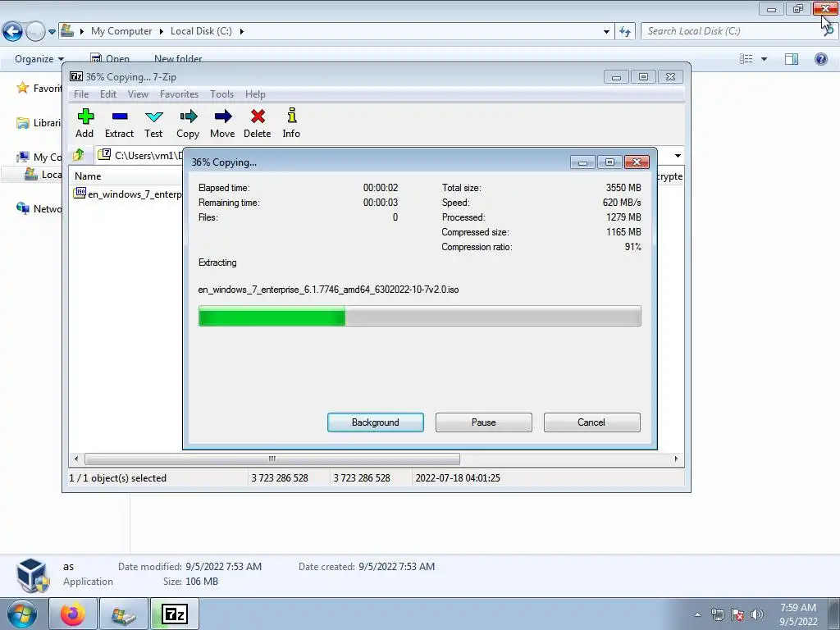This screenshot has height=630, width=840.
Task: Open the 7-Zip Favorites menu
Action: [180, 94]
